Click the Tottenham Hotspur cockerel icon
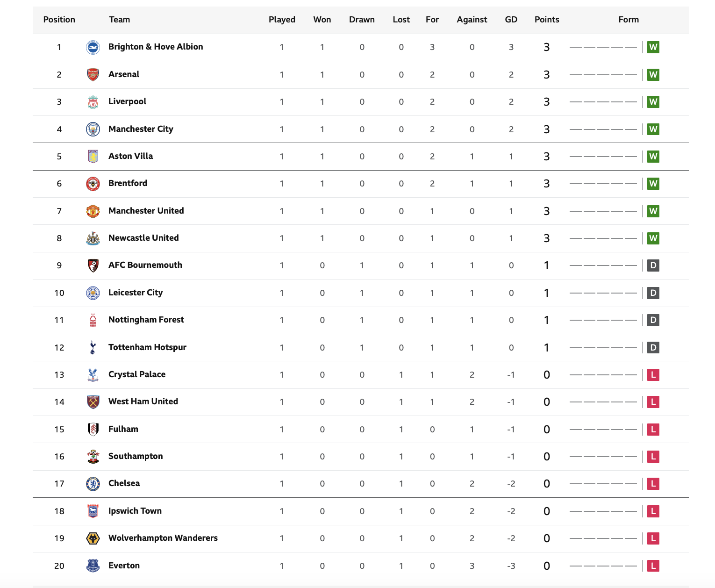This screenshot has width=715, height=588. pos(93,347)
